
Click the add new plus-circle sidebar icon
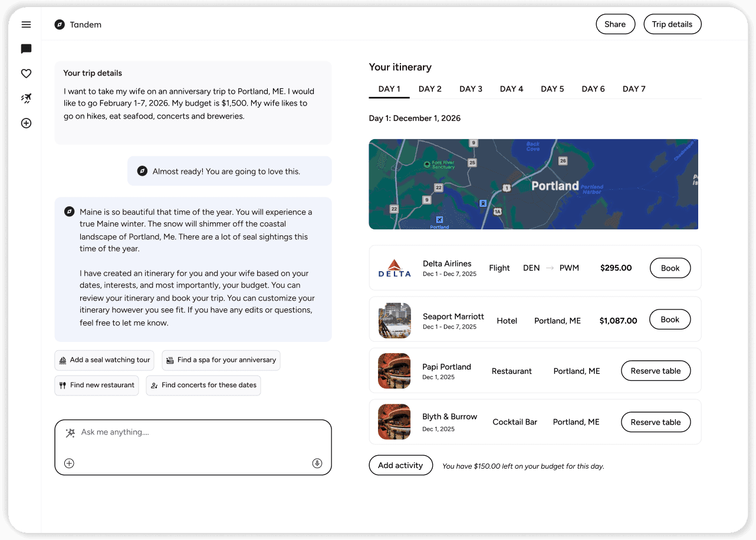pos(26,123)
